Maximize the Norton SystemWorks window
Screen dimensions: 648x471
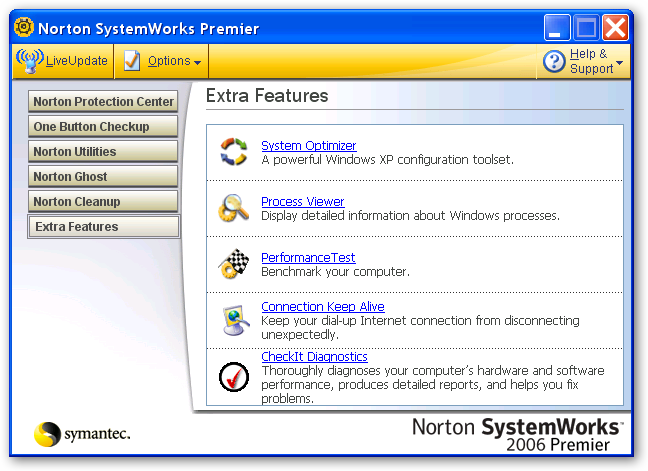point(586,28)
